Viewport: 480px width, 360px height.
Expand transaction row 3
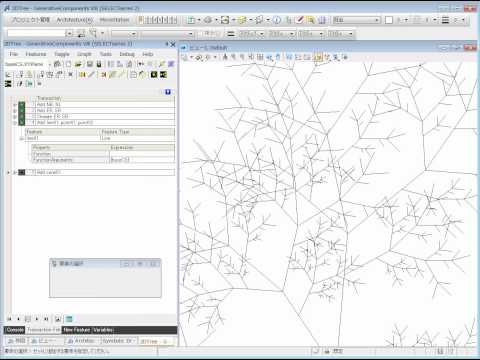[x=15, y=117]
